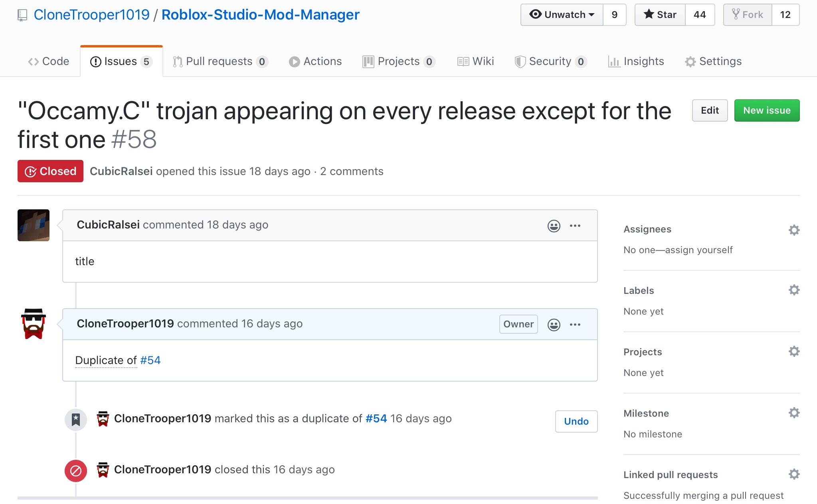
Task: Undo the duplicate marking
Action: (x=576, y=421)
